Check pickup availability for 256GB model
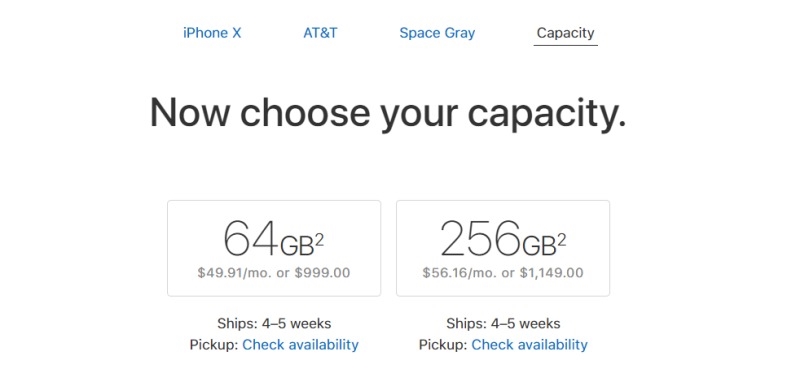The height and width of the screenshot is (378, 800). coord(530,345)
